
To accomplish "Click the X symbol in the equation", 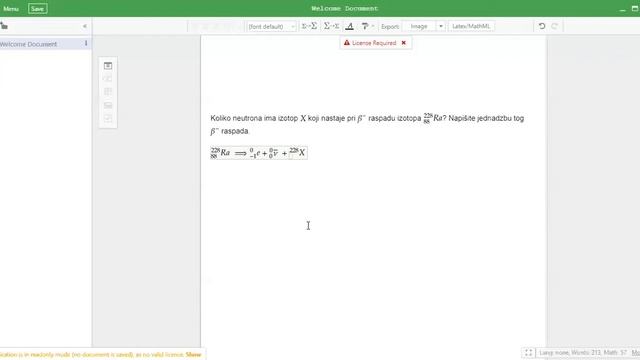I will tap(302, 153).
